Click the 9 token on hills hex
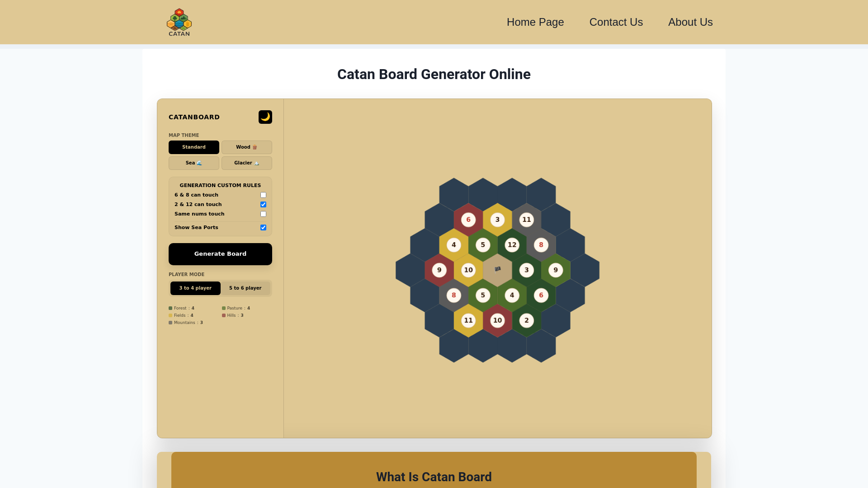The width and height of the screenshot is (868, 488). 439,270
